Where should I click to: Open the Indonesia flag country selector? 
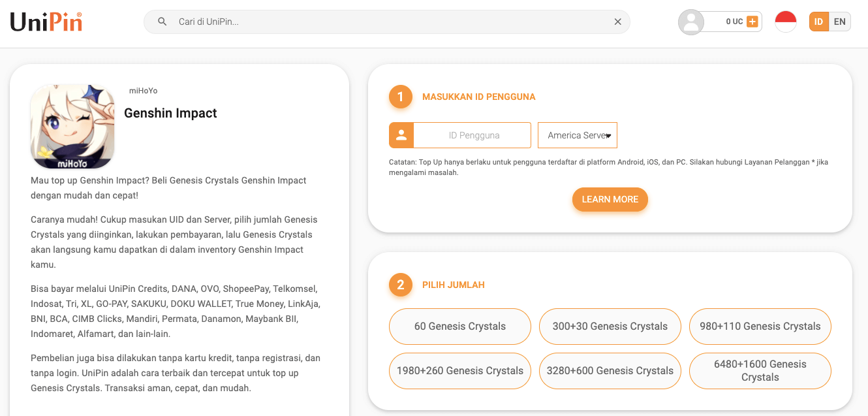(786, 22)
